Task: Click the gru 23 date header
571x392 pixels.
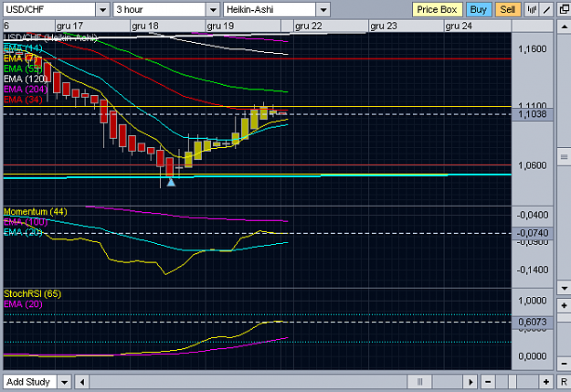Action: point(384,26)
